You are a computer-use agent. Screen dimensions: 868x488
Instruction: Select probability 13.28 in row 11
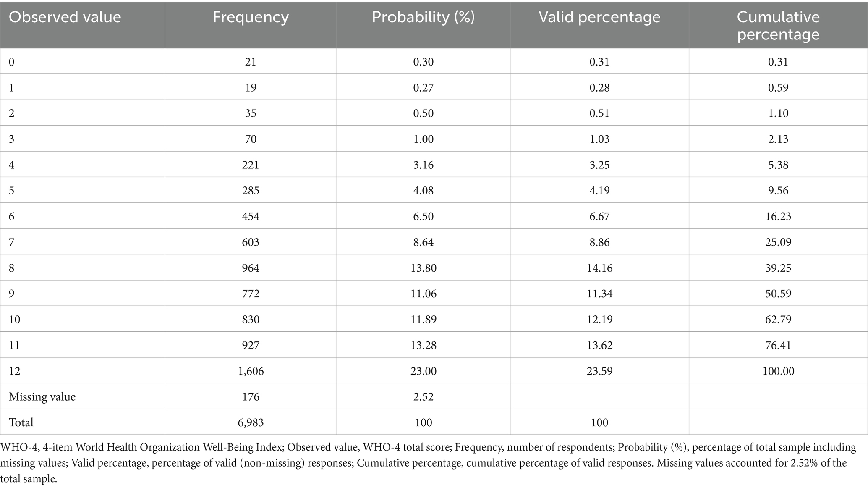tap(423, 345)
